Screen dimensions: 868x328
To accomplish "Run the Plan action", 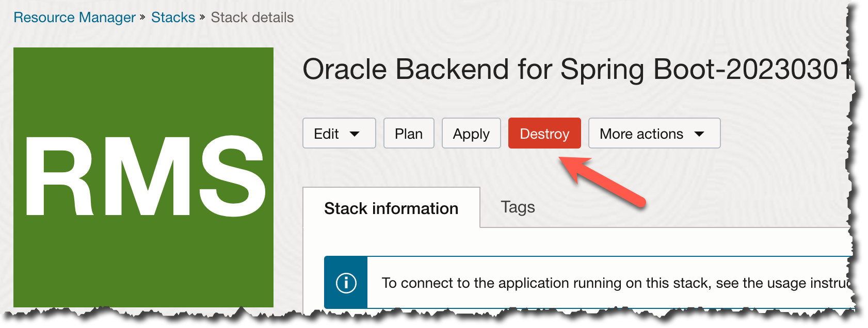I will tap(408, 134).
